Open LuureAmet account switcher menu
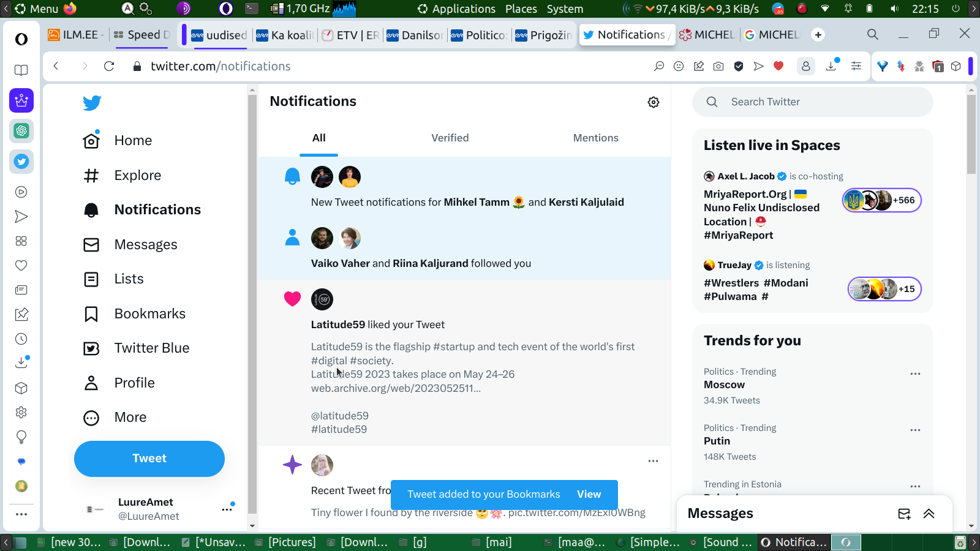The height and width of the screenshot is (551, 980). click(x=227, y=509)
